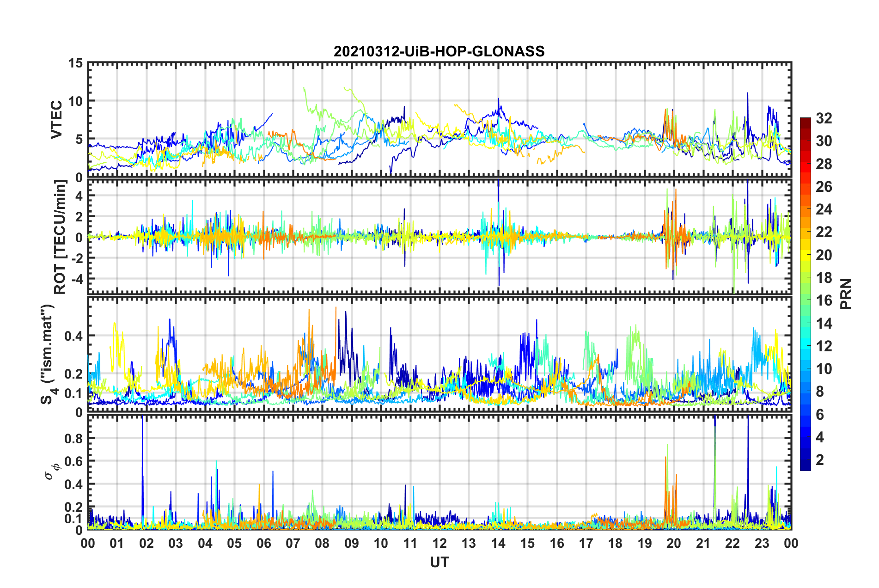Click the dark blue bottom of PRN colorbar
Viewport: 879px width, 588px height.
point(805,467)
